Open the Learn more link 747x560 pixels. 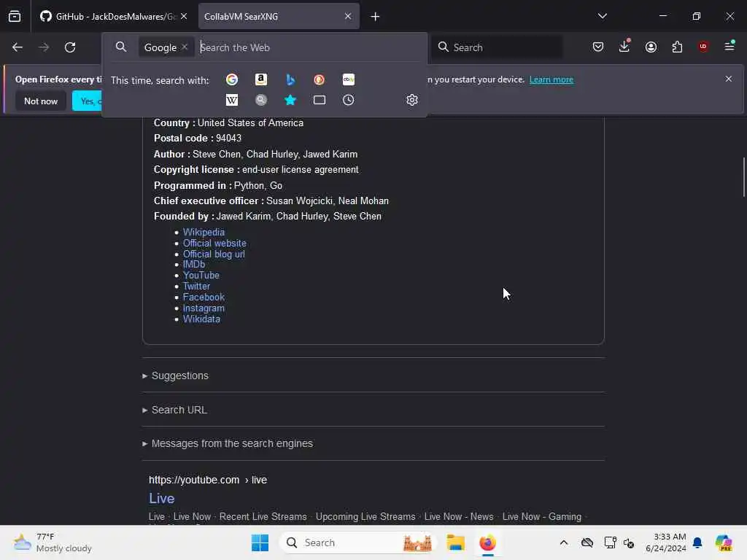[551, 79]
